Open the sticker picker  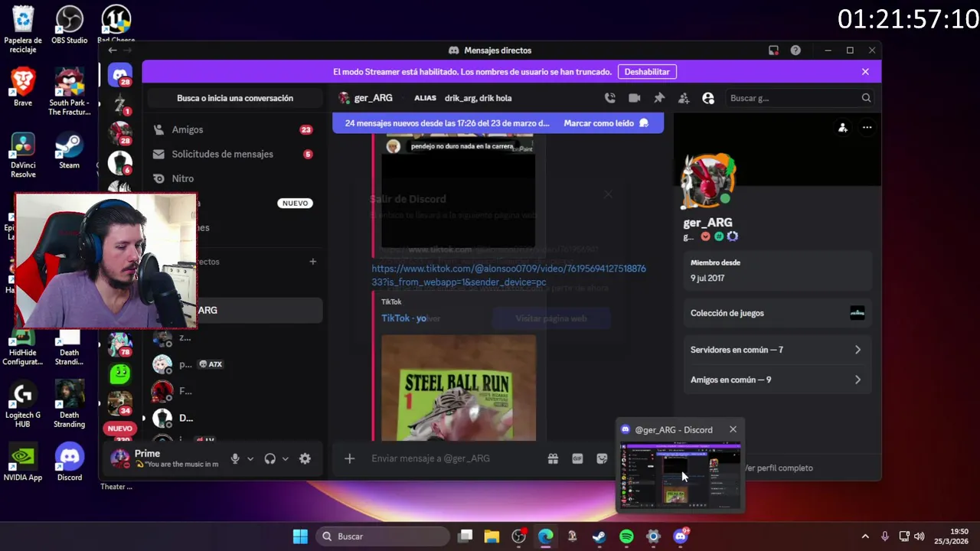pyautogui.click(x=602, y=458)
